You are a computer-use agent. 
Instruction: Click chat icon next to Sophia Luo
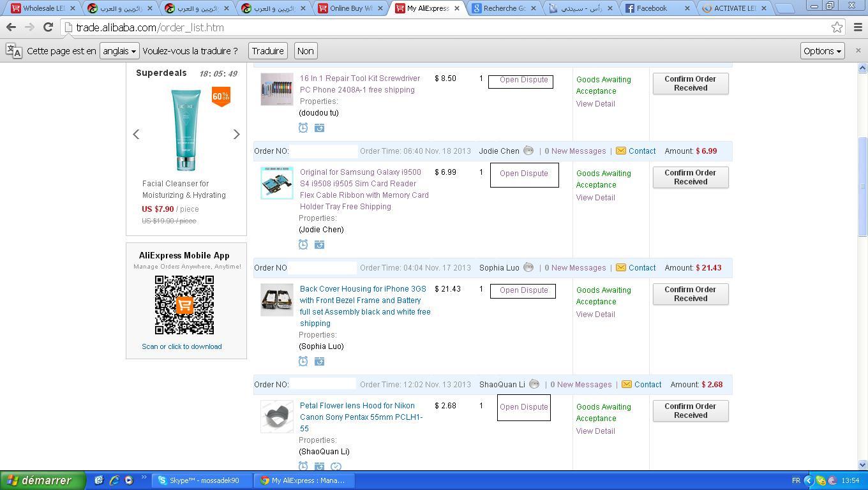point(528,267)
